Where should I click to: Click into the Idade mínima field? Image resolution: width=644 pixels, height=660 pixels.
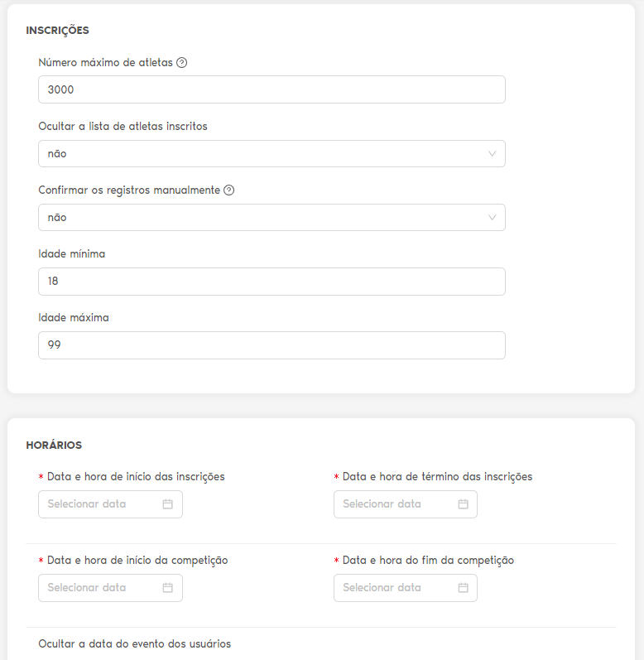tap(272, 282)
